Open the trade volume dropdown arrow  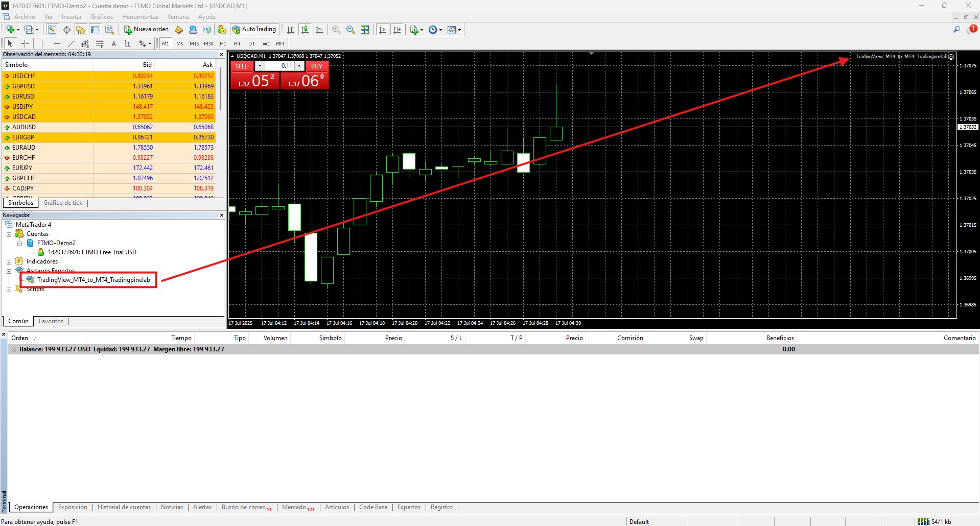[260, 66]
